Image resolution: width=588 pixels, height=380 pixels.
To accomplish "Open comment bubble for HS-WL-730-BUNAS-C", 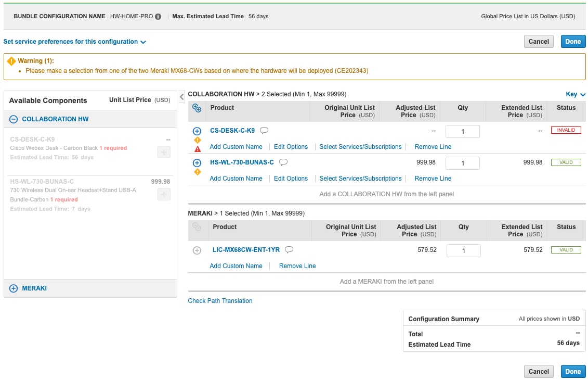I will (283, 162).
